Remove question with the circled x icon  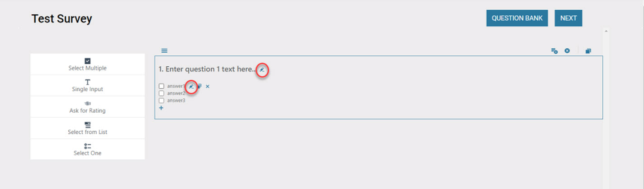pyautogui.click(x=567, y=51)
